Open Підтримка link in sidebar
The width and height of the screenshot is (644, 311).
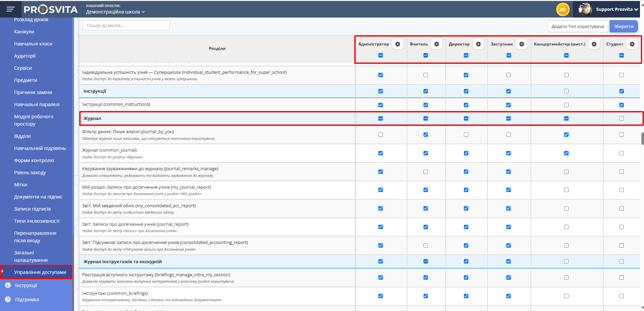(x=27, y=300)
